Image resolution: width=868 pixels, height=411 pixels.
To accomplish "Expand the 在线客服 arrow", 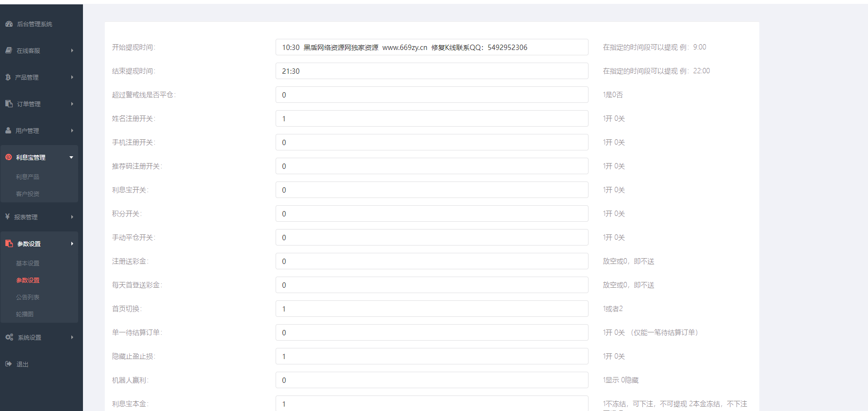I will click(x=72, y=50).
